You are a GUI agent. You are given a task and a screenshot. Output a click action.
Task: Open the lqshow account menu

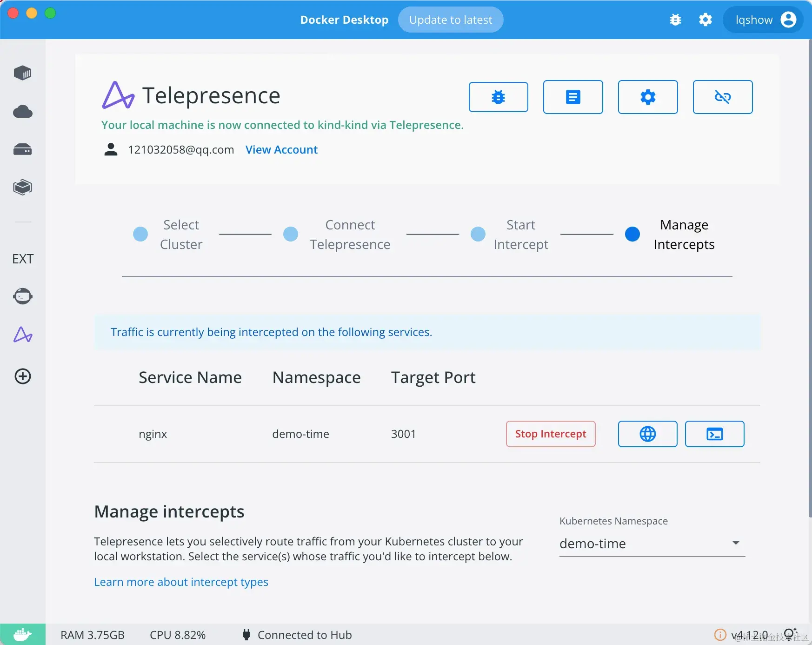coord(763,20)
